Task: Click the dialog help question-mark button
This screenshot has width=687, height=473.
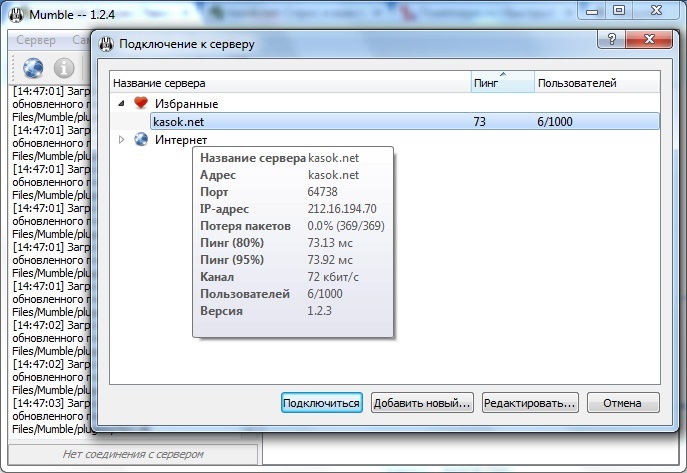Action: tap(612, 39)
